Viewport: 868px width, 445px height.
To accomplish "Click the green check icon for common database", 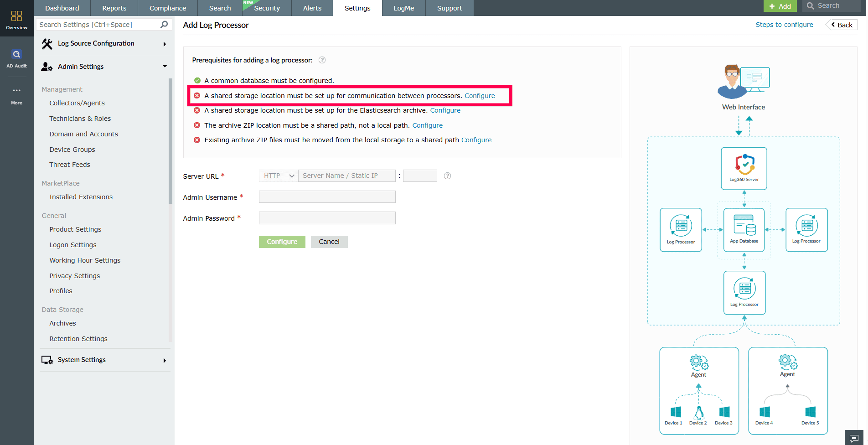I will 197,81.
